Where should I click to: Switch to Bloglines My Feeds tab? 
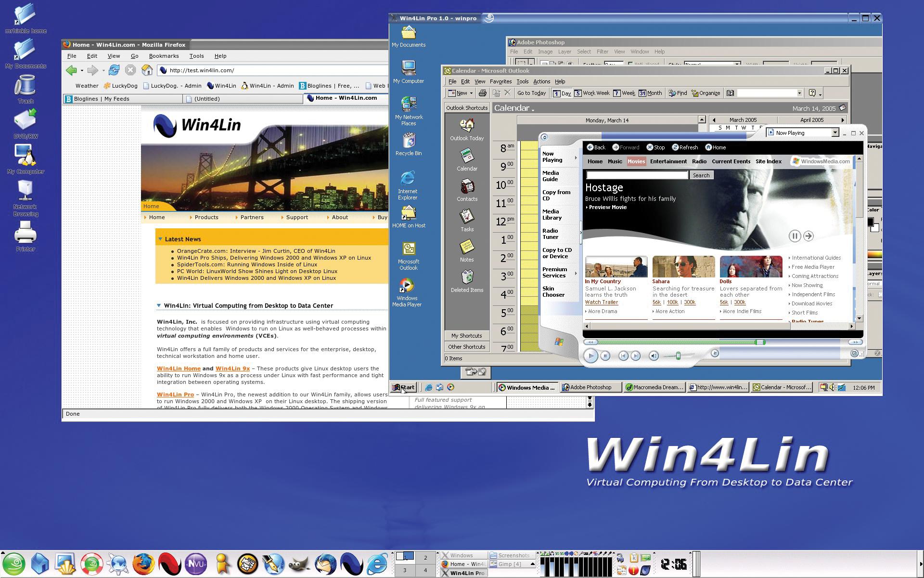(123, 99)
